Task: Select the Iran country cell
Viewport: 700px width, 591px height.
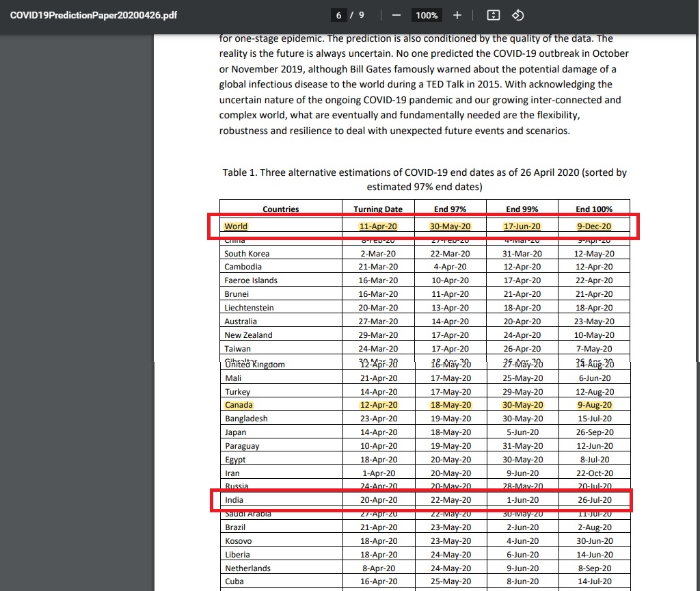Action: (232, 473)
